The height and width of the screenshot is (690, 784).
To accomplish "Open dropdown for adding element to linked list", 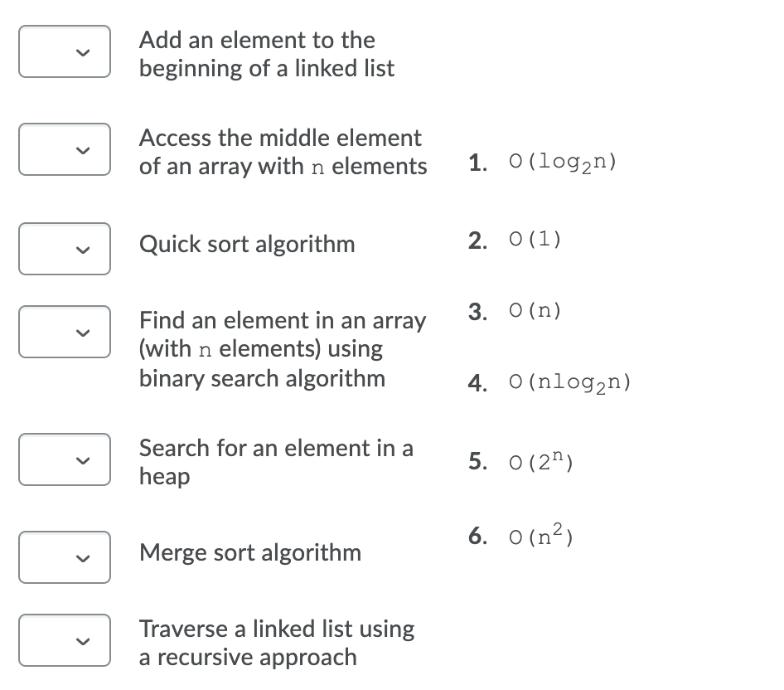I will [x=65, y=51].
